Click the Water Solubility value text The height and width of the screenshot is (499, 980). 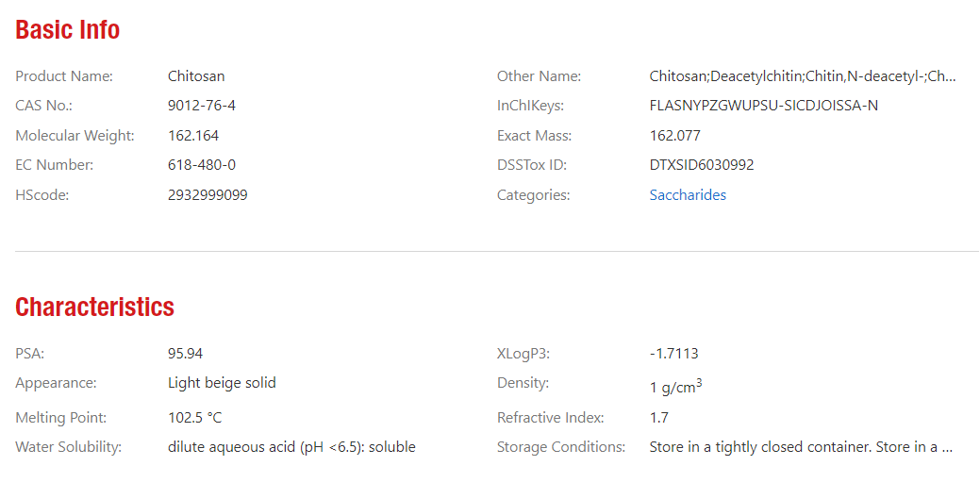pos(291,447)
